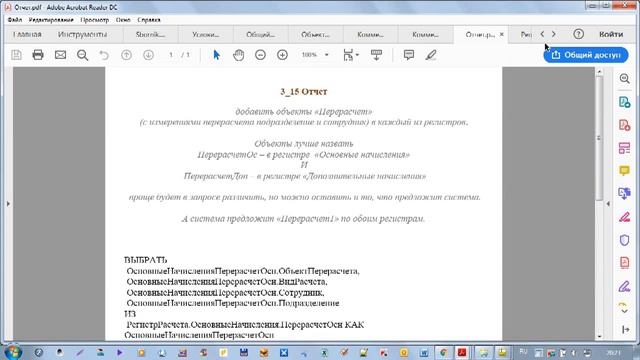Image resolution: width=640 pixels, height=360 pixels.
Task: Open the Окно menu
Action: tap(123, 20)
